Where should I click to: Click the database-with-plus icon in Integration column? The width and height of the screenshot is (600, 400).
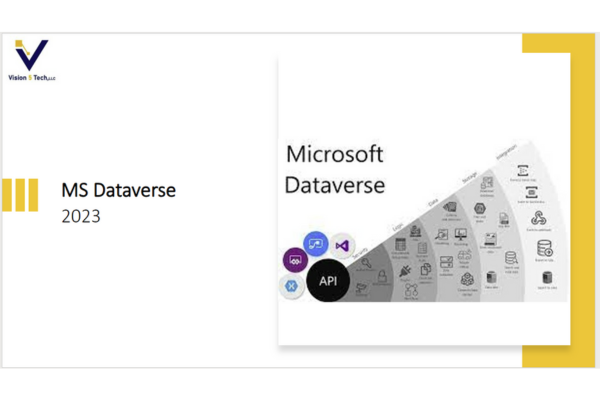pyautogui.click(x=545, y=248)
